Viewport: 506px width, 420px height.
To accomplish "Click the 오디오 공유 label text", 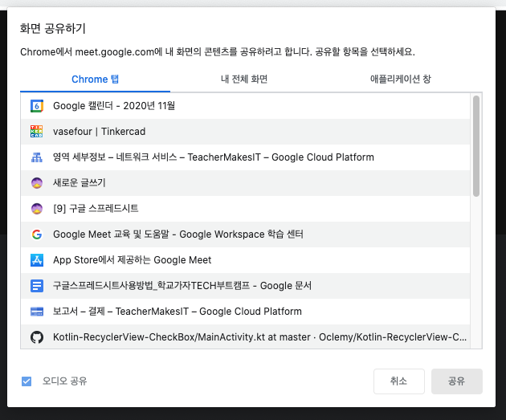I will [x=65, y=381].
